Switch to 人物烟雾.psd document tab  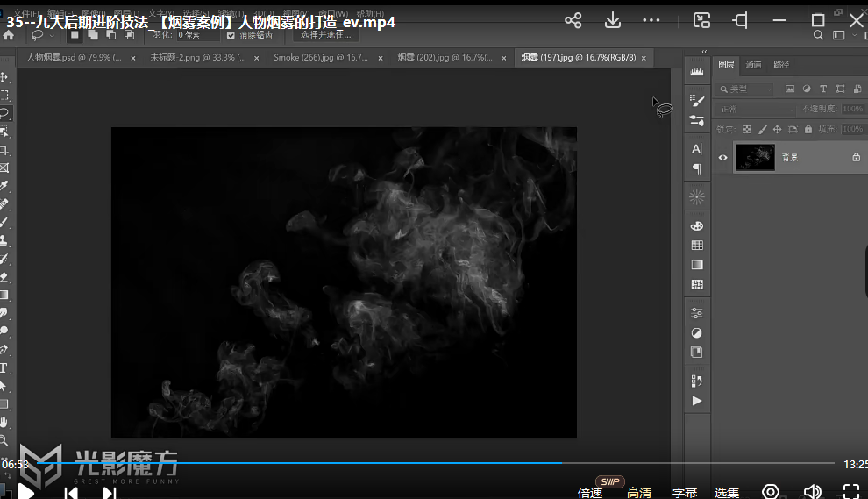[75, 58]
